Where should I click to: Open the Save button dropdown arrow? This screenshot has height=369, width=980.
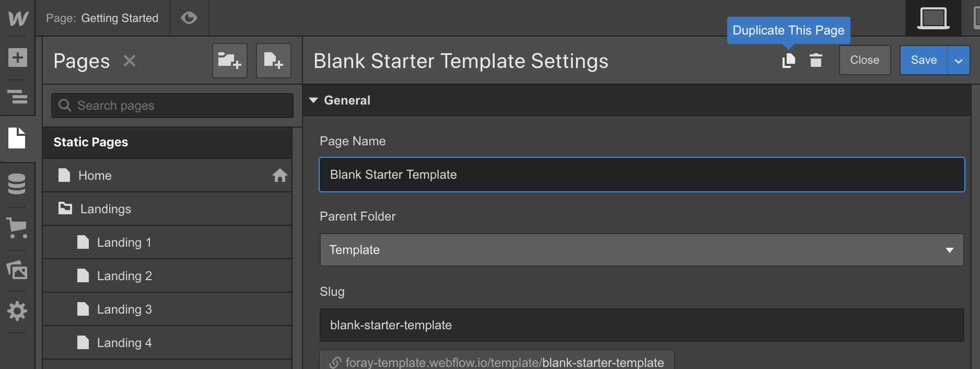(959, 61)
